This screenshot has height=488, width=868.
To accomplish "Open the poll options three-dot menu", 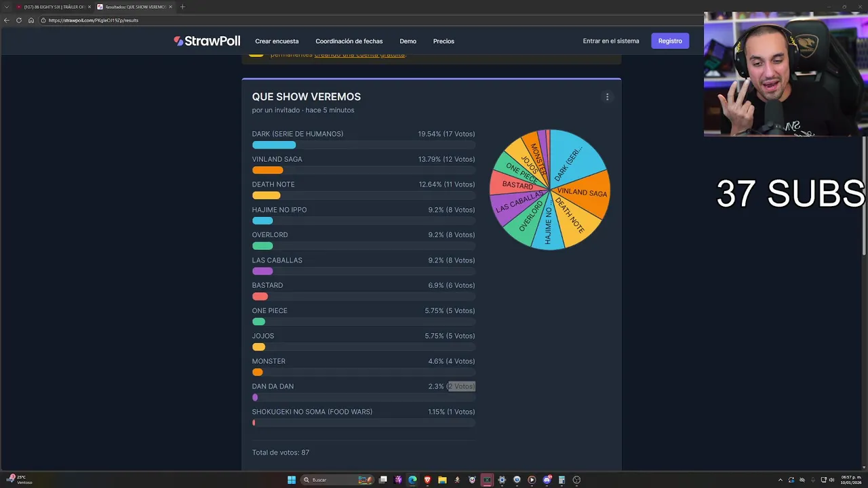I will (607, 97).
